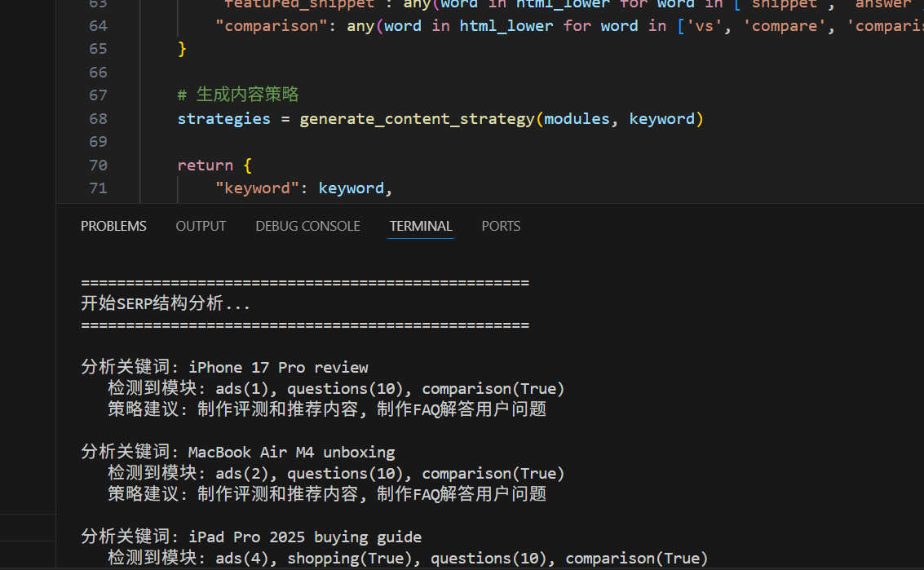
Task: Click line number 70 in the gutter
Action: pyautogui.click(x=98, y=166)
